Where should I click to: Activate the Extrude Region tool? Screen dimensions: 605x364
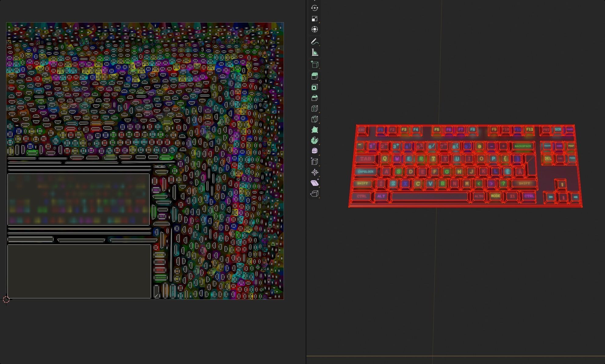[314, 76]
